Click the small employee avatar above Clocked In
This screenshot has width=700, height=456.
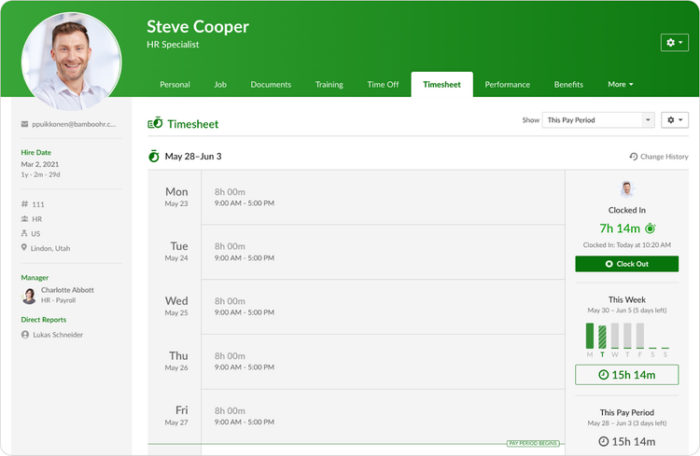click(627, 189)
